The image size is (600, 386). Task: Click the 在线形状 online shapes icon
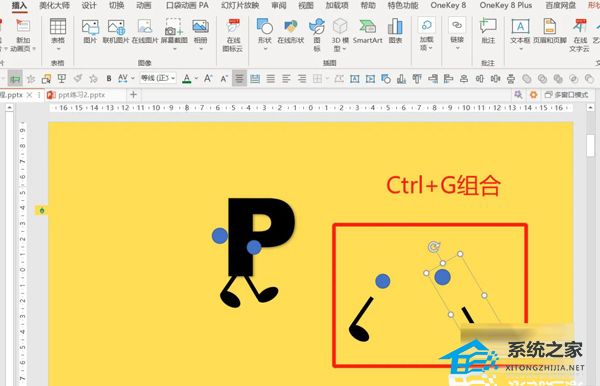(x=290, y=31)
